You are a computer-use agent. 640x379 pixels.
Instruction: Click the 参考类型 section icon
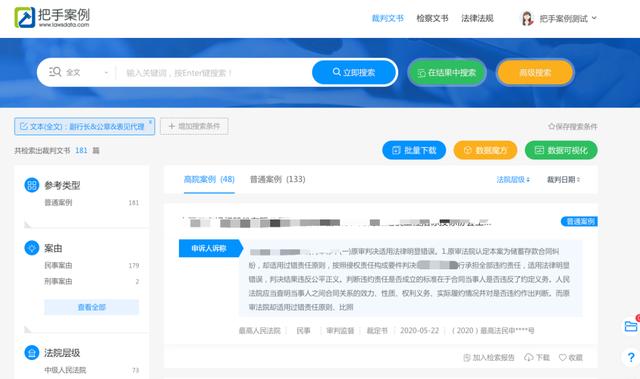32,185
